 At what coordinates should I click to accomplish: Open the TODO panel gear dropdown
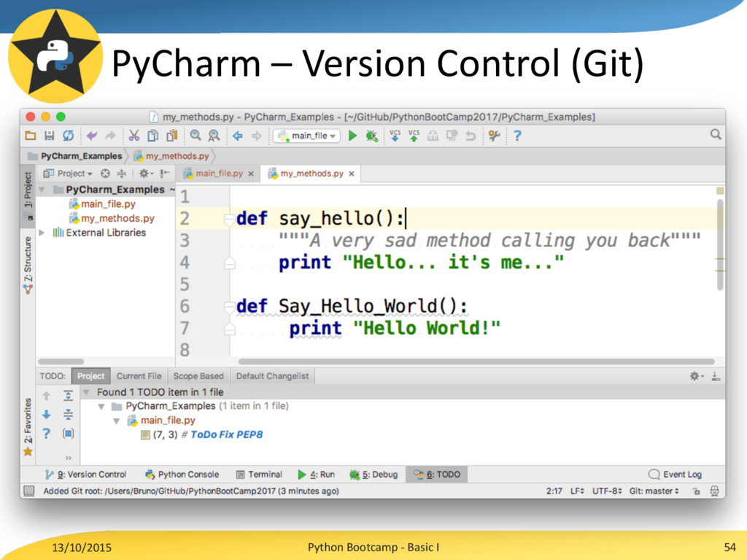[x=697, y=376]
